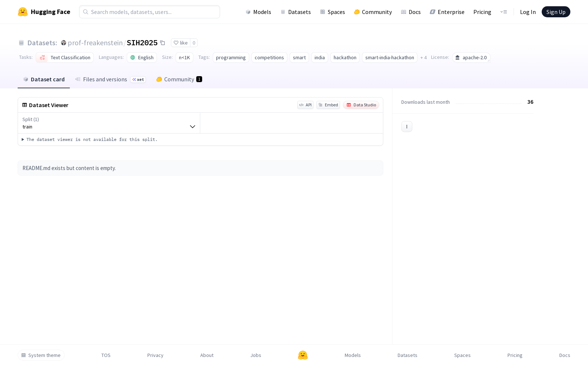This screenshot has height=368, width=588.
Task: Click the like button
Action: point(180,43)
